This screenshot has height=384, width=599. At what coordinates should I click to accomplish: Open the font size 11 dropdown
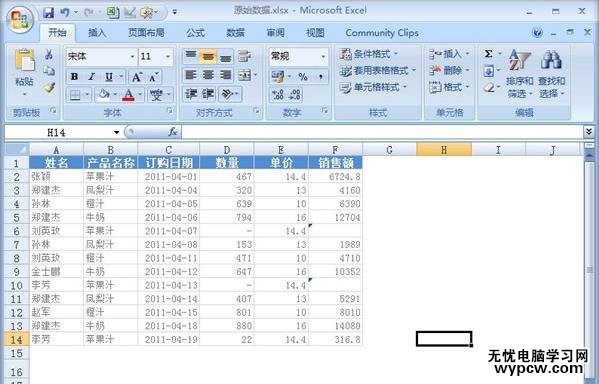(168, 57)
